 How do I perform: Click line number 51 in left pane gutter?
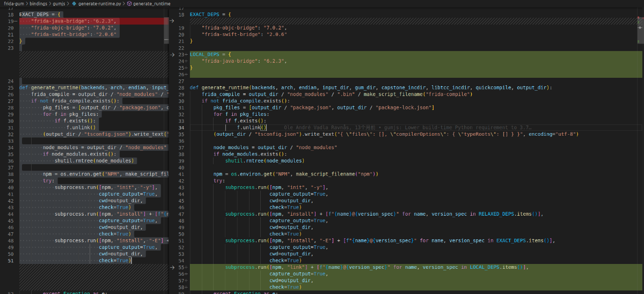[x=11, y=260]
